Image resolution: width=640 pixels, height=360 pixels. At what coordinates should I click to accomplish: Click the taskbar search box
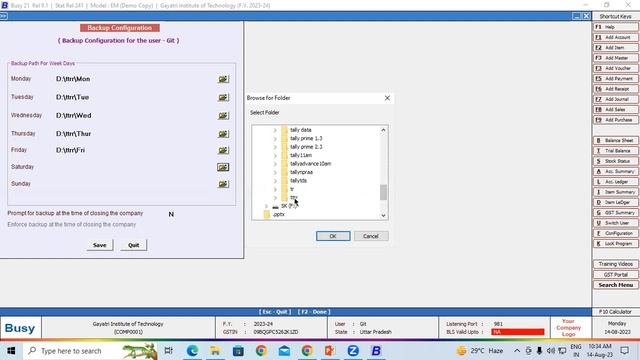(90, 351)
